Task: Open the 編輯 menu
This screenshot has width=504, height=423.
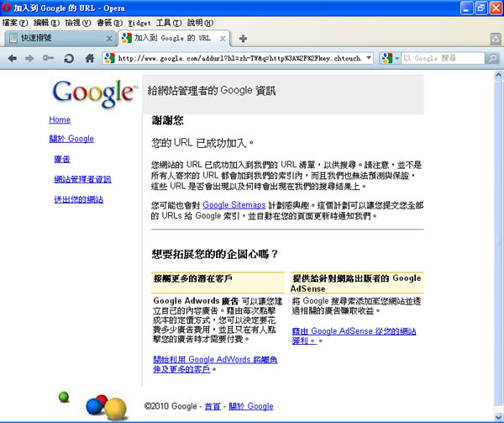Action: (x=46, y=23)
